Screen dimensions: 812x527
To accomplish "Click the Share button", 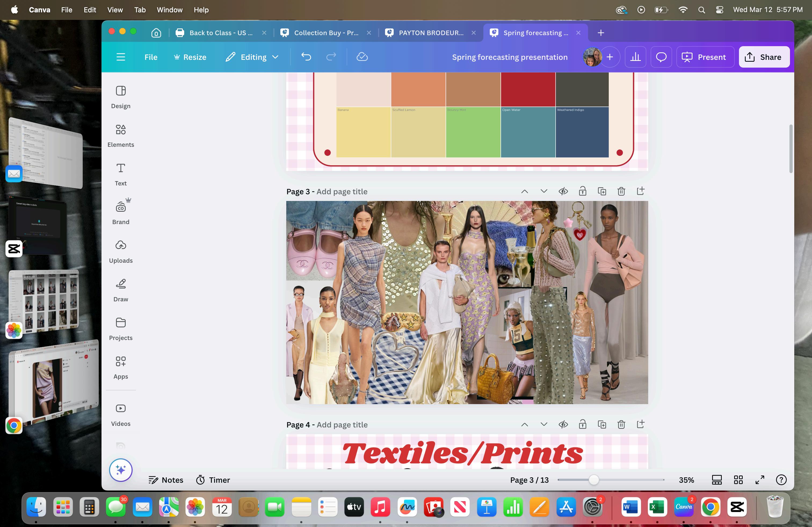I will [x=764, y=57].
